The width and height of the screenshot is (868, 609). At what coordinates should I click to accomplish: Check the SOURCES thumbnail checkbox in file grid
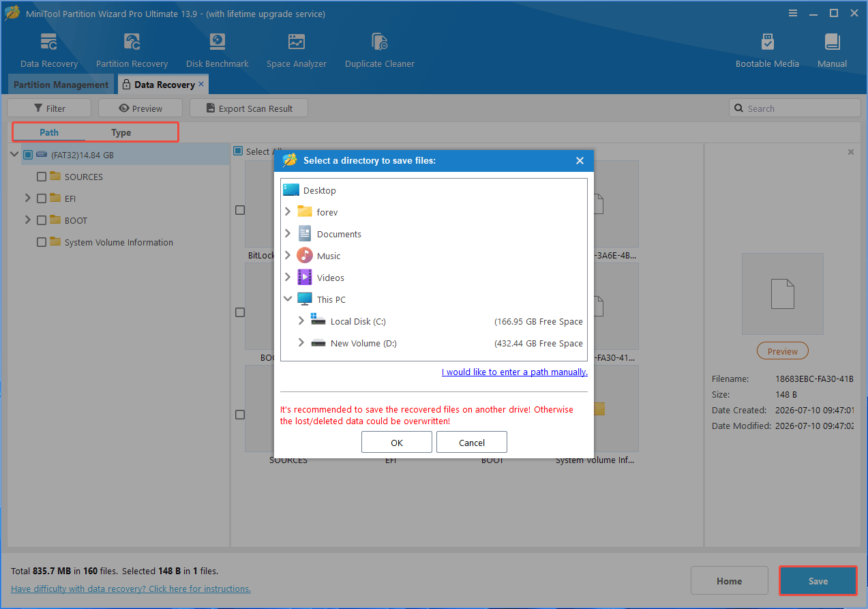(x=240, y=415)
